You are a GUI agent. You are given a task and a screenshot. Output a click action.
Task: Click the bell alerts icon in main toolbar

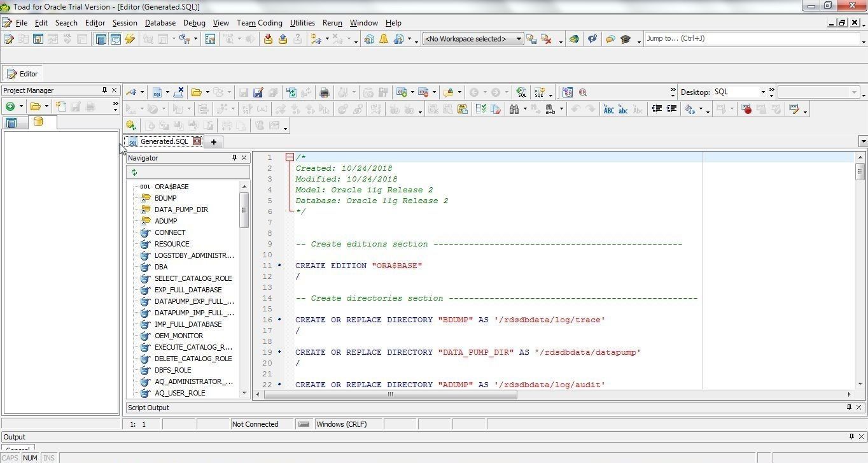click(x=384, y=39)
